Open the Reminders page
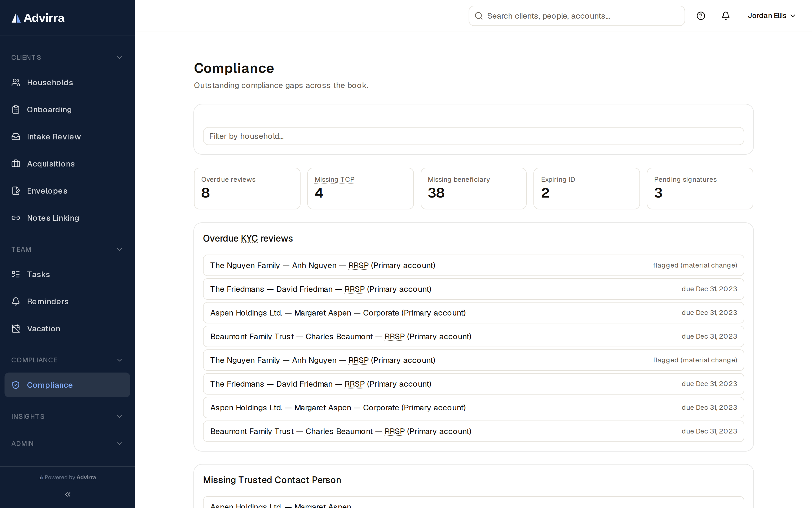 [x=67, y=301]
